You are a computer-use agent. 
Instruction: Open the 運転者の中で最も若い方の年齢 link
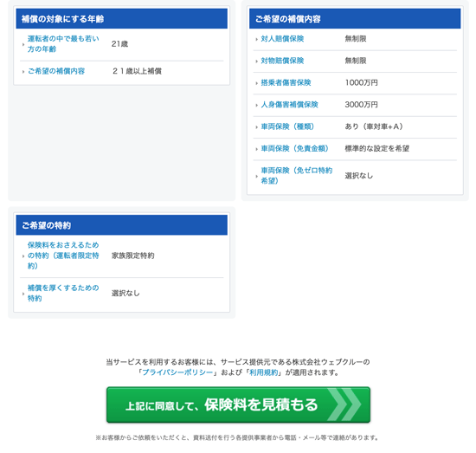pyautogui.click(x=63, y=44)
